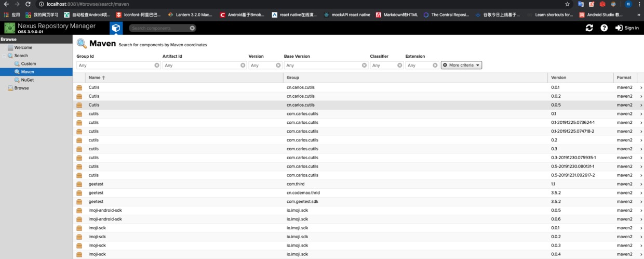The height and width of the screenshot is (259, 644).
Task: Clear the Version filter field
Action: [x=278, y=66]
